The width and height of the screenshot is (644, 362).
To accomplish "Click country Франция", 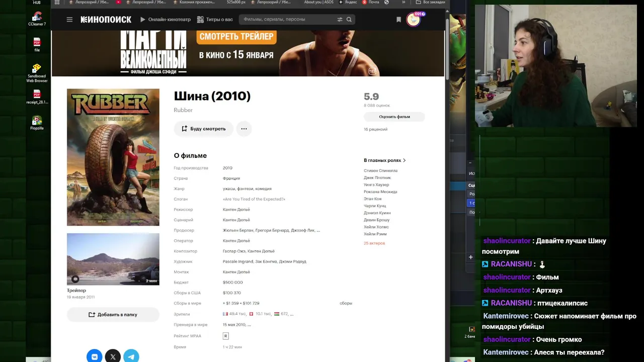I will (231, 178).
